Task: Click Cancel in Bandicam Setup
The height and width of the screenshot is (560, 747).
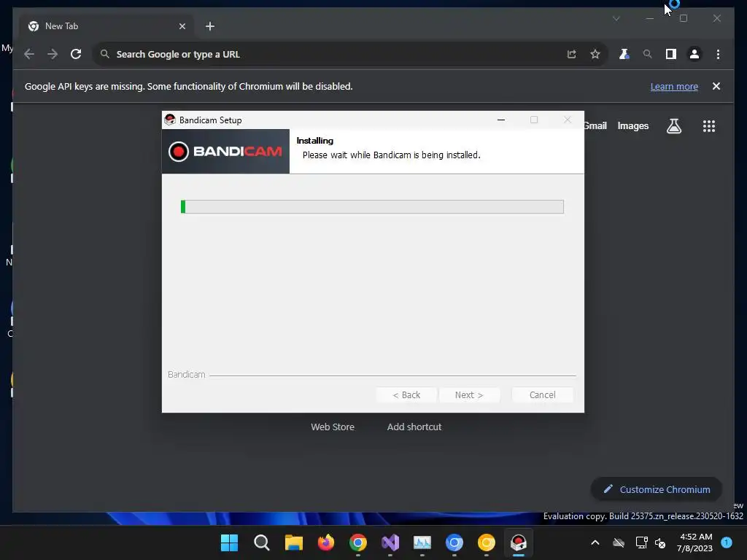Action: [542, 394]
